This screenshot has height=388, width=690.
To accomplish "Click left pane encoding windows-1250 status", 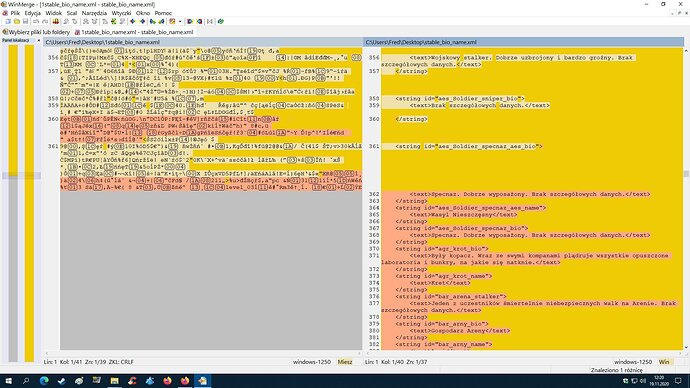I will coord(312,362).
